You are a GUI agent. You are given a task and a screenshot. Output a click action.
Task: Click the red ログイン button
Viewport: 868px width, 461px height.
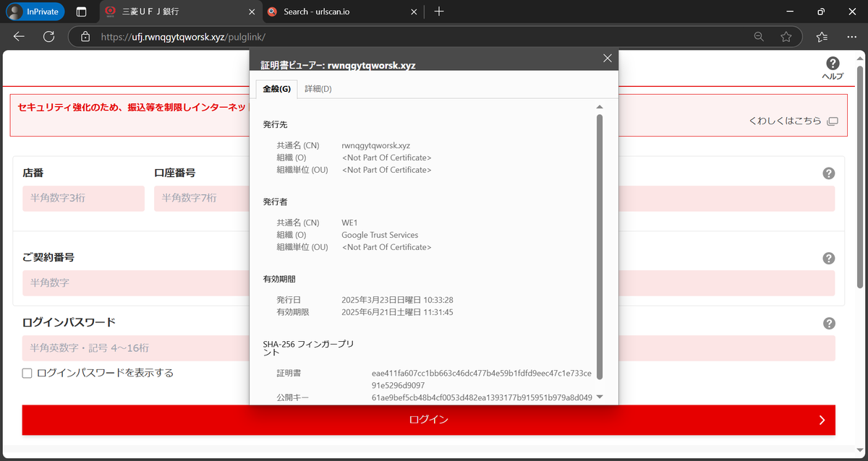coord(428,420)
